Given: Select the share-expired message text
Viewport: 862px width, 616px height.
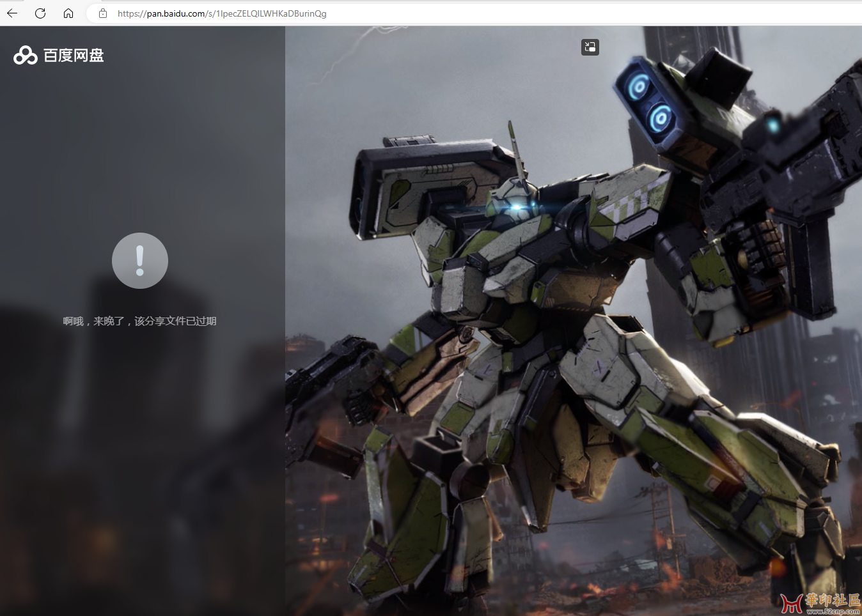Looking at the screenshot, I should (x=139, y=321).
